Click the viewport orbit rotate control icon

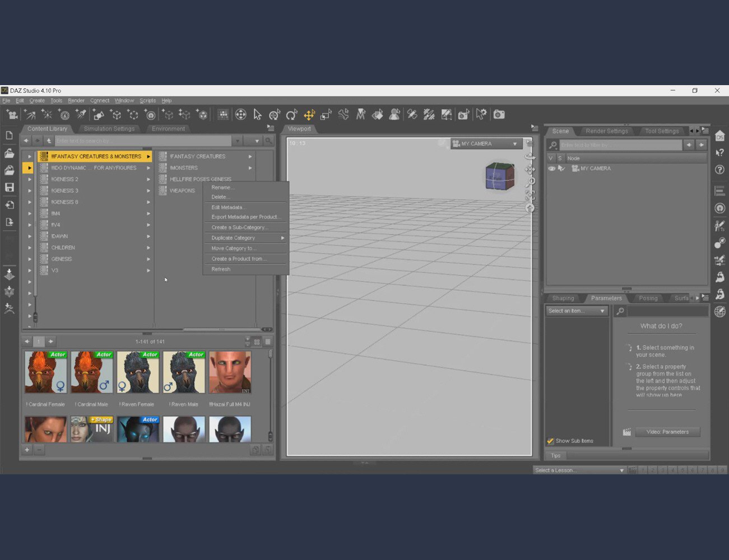(x=530, y=156)
